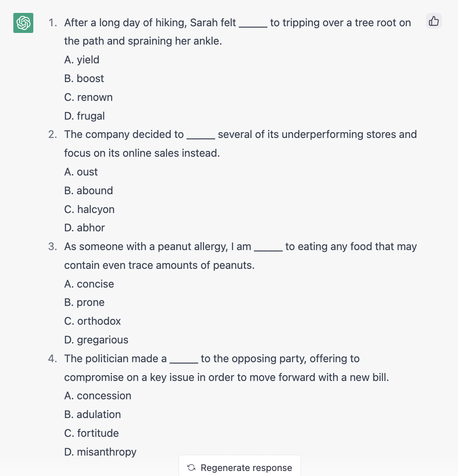Viewport: 458px width, 476px height.
Task: Click the ChatGPT avatar logo
Action: coord(23,23)
